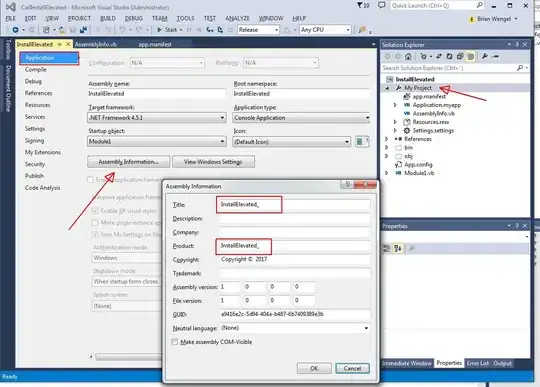The width and height of the screenshot is (540, 387).
Task: Click the wrench Properties icon in Solution Explorer
Action: point(485,56)
